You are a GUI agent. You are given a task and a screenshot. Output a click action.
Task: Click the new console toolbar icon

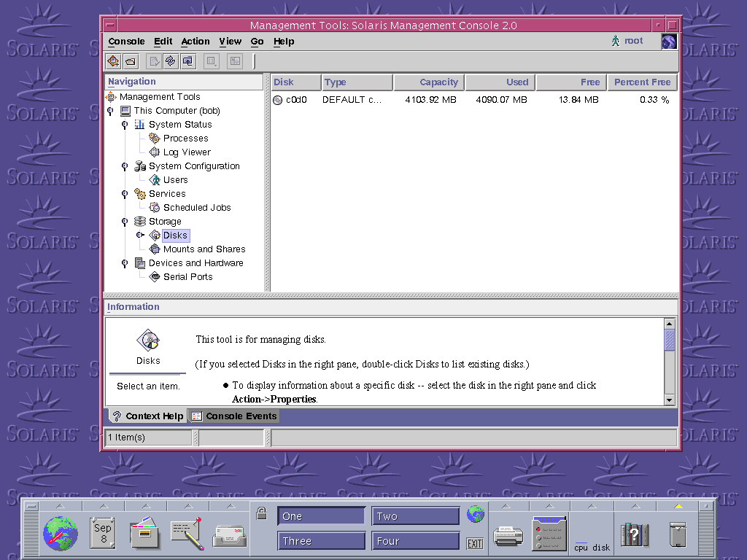click(113, 61)
